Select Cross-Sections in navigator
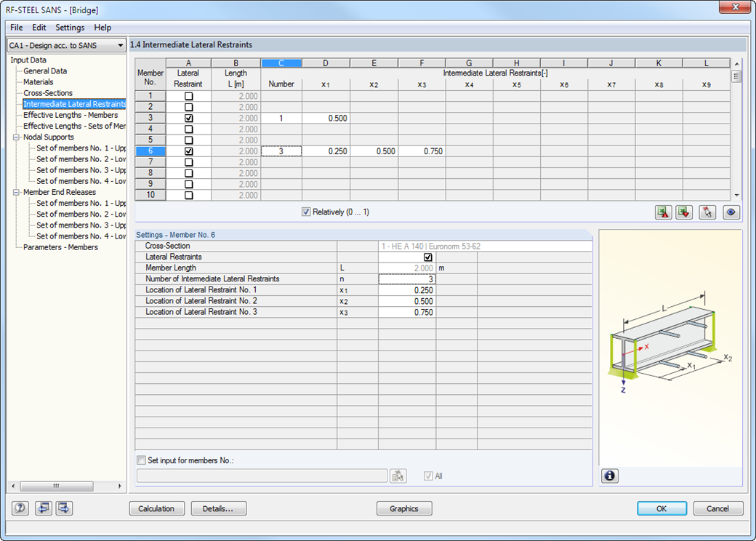The width and height of the screenshot is (756, 541). [48, 93]
